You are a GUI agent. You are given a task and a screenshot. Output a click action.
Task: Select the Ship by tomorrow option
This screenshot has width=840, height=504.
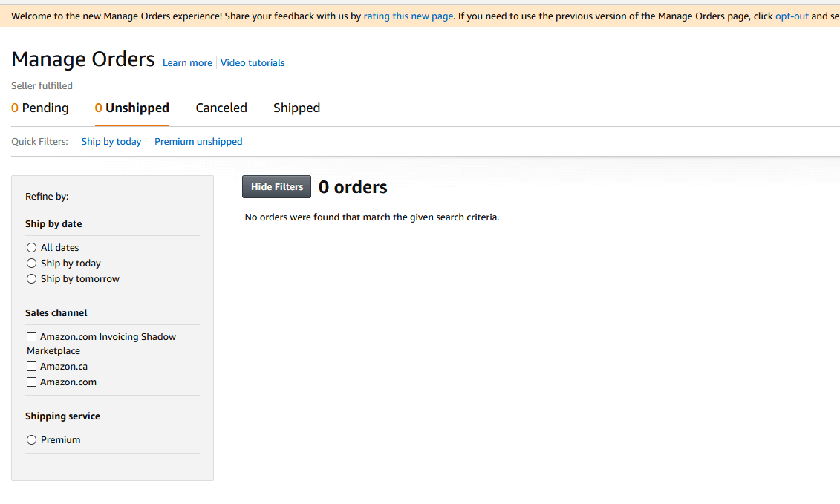(x=31, y=278)
